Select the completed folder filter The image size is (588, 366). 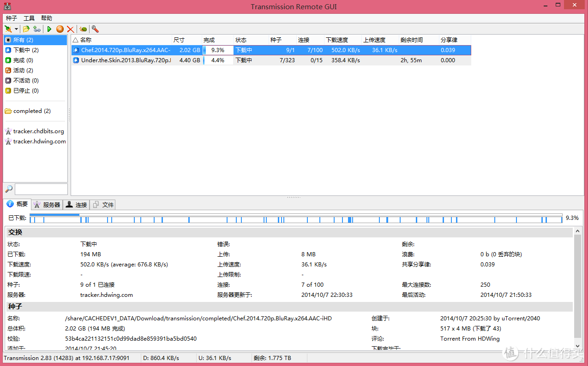coord(32,111)
